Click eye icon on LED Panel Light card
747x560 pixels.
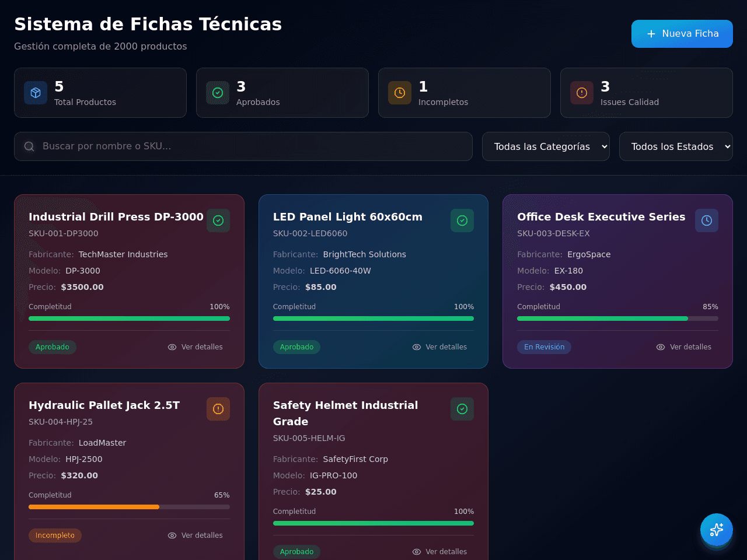pyautogui.click(x=417, y=347)
